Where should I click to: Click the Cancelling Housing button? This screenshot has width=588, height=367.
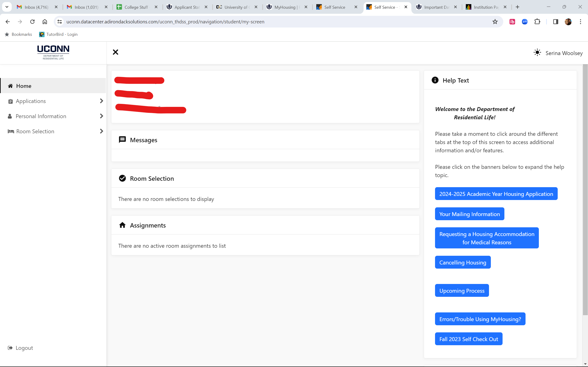[463, 262]
